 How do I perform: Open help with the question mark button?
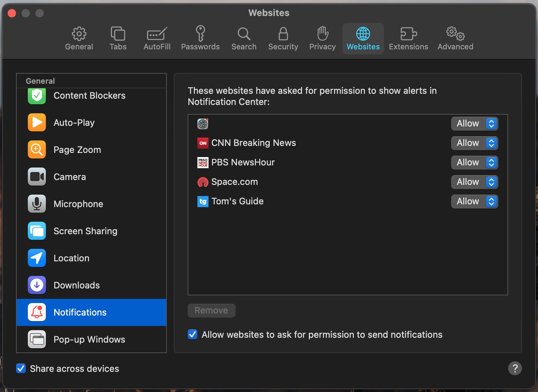pos(515,368)
